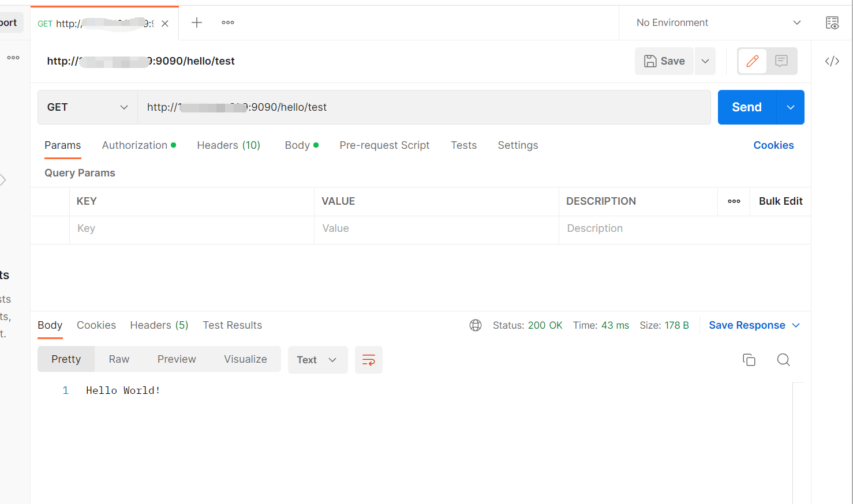The width and height of the screenshot is (853, 504).
Task: Click the VALUE column header
Action: [338, 201]
